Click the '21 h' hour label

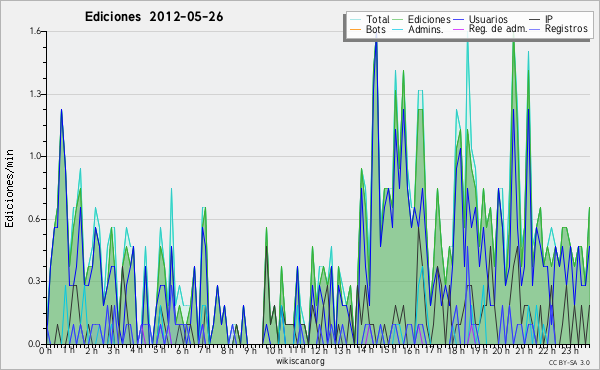(524, 351)
